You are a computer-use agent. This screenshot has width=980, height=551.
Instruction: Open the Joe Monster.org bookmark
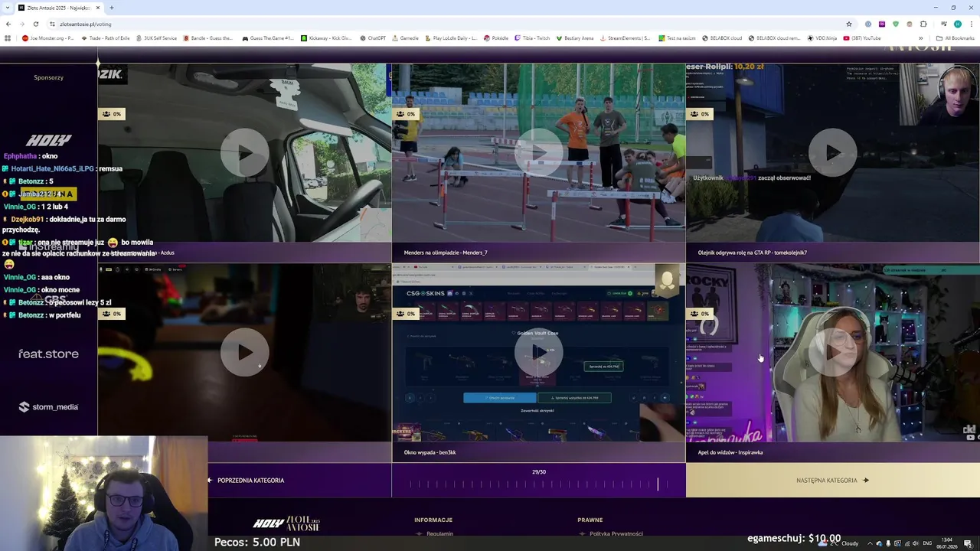49,38
